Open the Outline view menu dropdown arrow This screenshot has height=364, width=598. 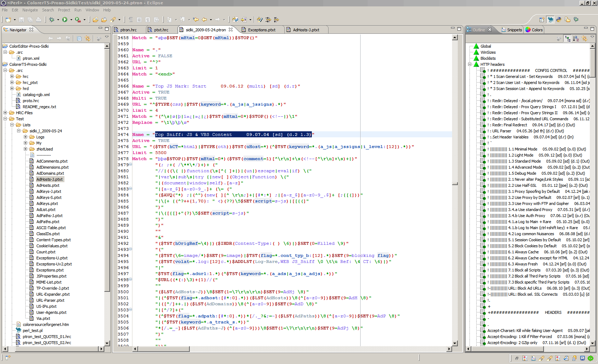click(592, 37)
